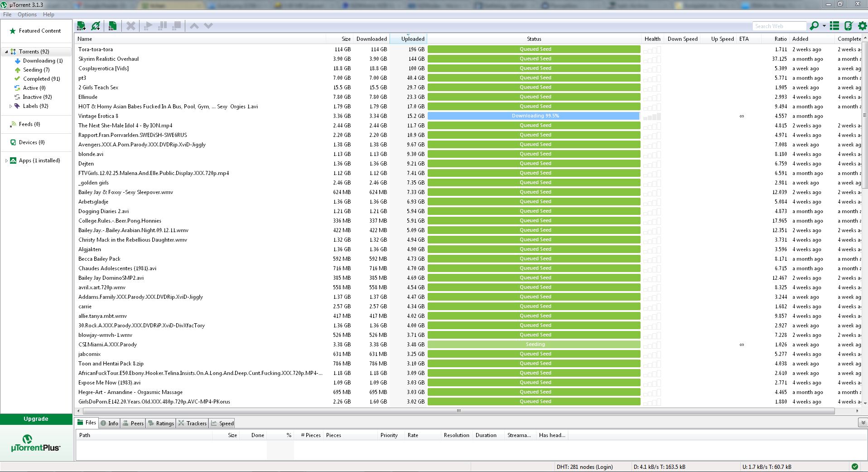Click the Feeds RSS icon

[x=13, y=124]
